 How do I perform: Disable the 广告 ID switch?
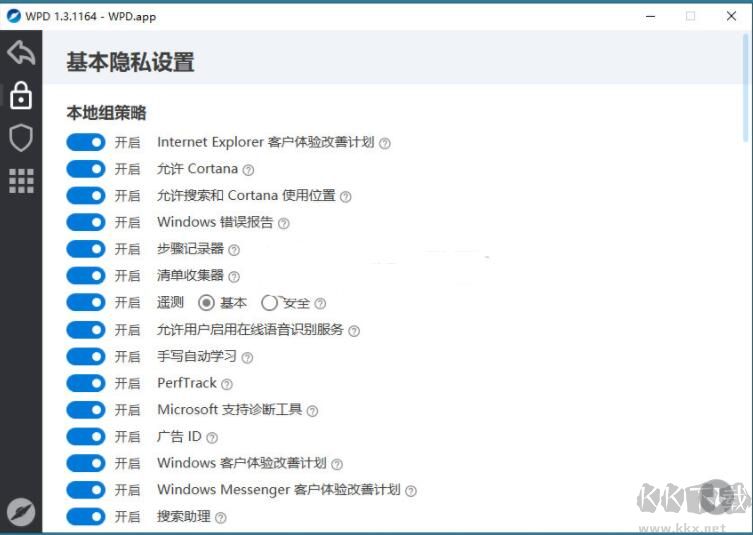coord(85,437)
